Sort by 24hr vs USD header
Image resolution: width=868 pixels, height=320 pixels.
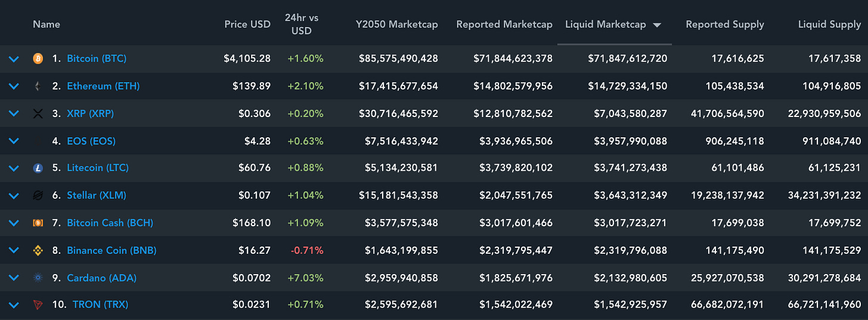(x=301, y=24)
